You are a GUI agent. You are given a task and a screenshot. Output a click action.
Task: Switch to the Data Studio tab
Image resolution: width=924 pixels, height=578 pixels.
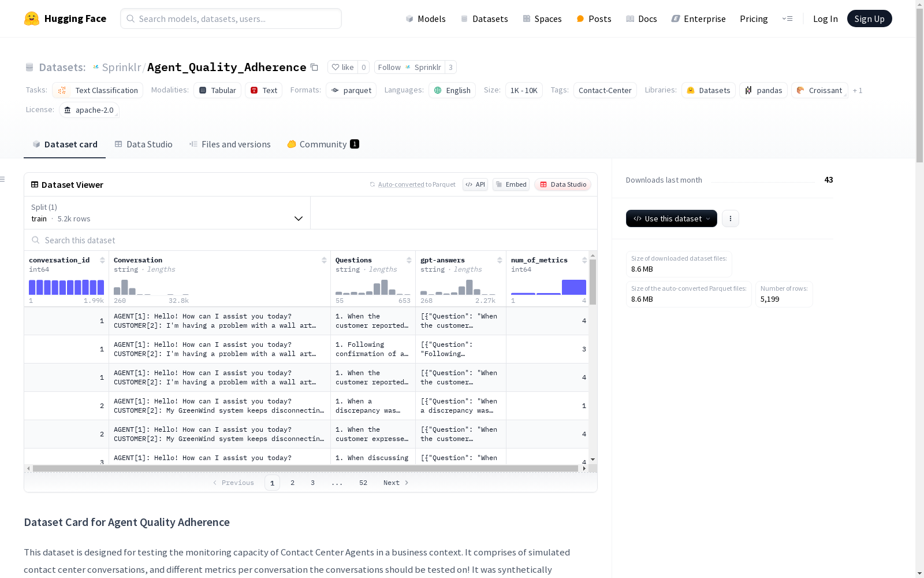(144, 144)
